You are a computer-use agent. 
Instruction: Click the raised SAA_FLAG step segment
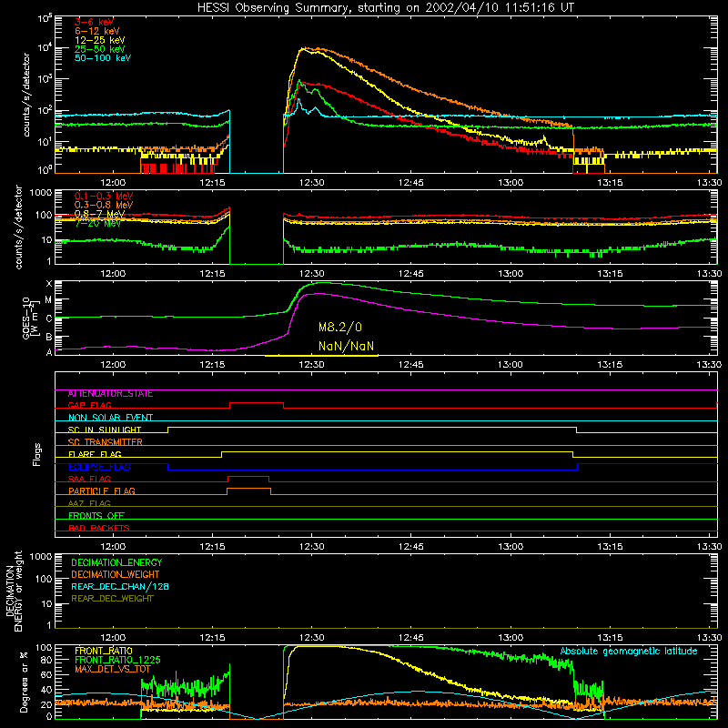248,476
